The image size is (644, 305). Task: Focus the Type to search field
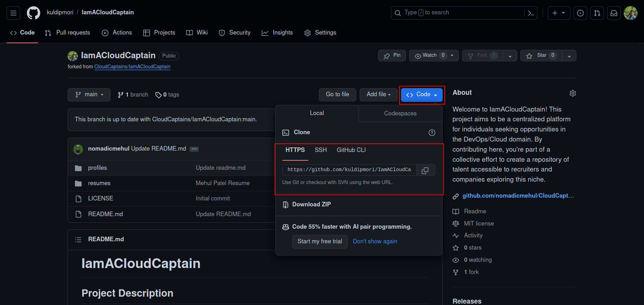[x=458, y=13]
